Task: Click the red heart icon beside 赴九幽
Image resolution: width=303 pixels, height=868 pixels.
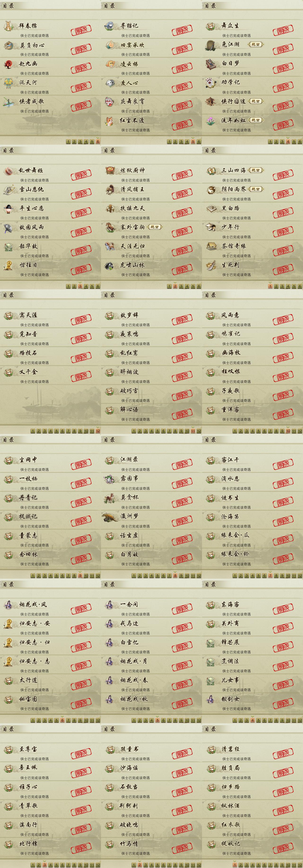Action: (x=9, y=64)
